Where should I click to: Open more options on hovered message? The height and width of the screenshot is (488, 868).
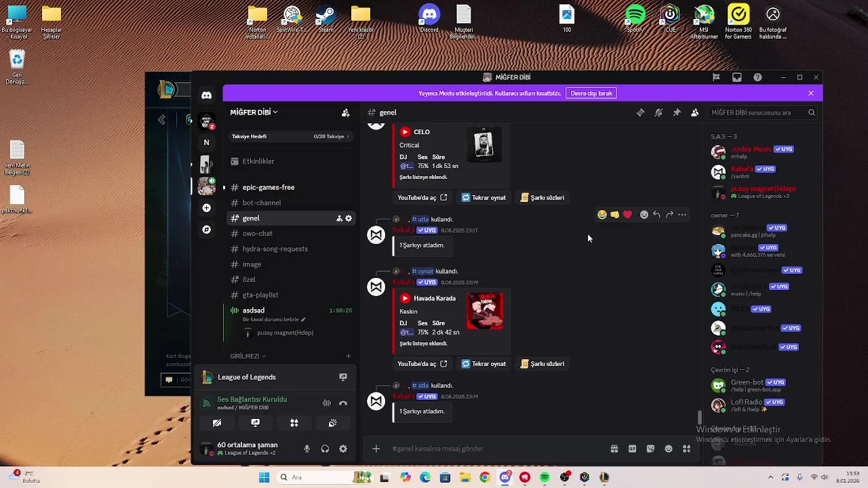[x=682, y=215]
